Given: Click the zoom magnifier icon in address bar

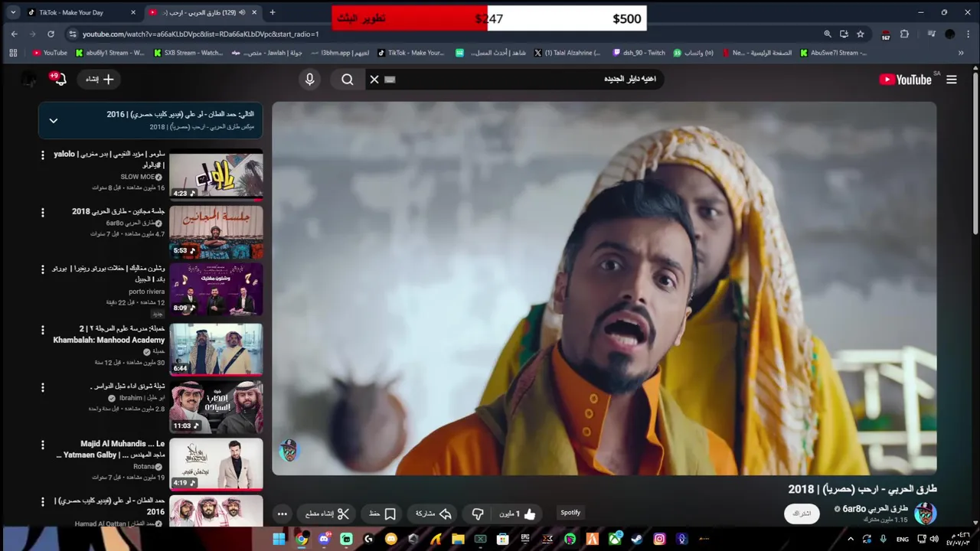Looking at the screenshot, I should (x=828, y=34).
